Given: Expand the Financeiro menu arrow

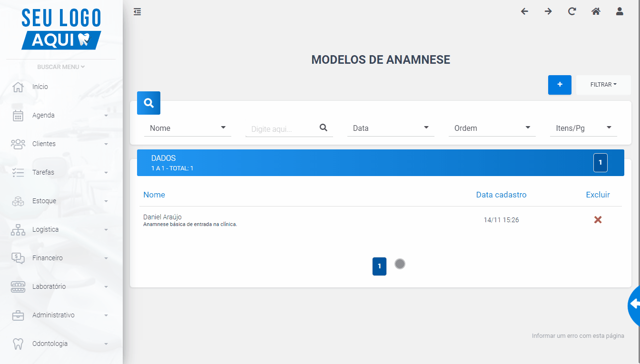Looking at the screenshot, I should click(106, 258).
